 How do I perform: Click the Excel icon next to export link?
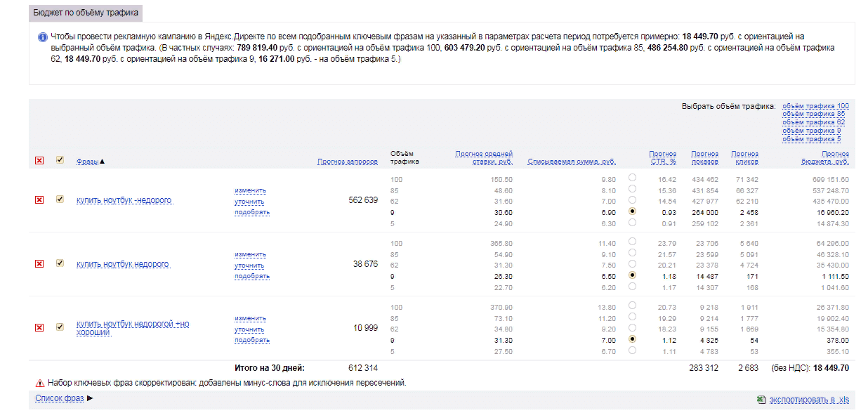coord(761,400)
